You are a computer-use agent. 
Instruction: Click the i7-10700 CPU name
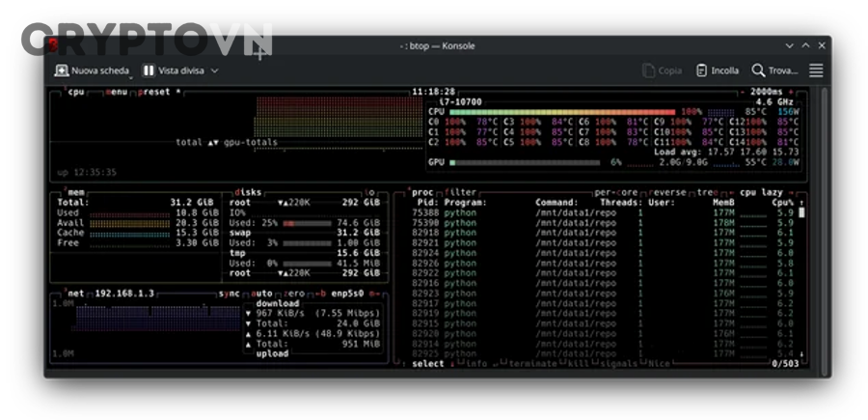[460, 102]
